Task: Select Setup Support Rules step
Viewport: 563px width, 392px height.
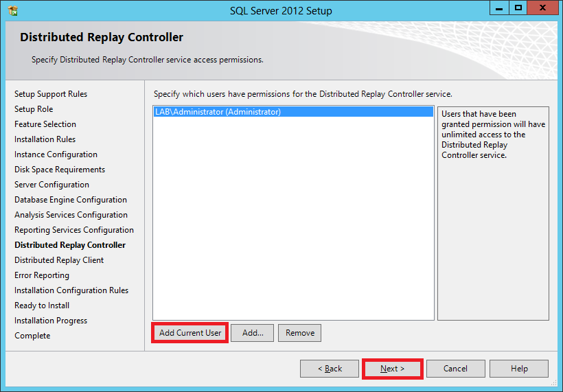Action: pos(51,94)
